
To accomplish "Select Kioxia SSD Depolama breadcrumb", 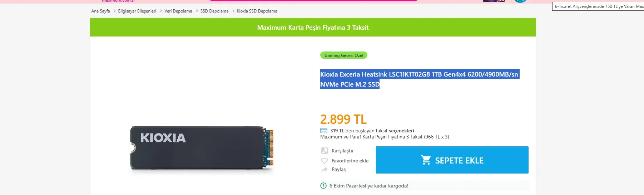I will [x=257, y=11].
